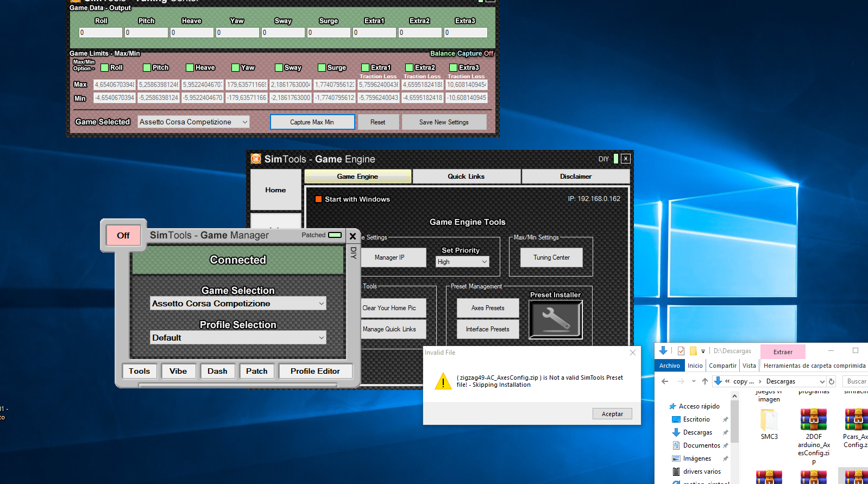Click the blue download arrow in Explorer title bar
This screenshot has width=868, height=484.
(x=663, y=350)
